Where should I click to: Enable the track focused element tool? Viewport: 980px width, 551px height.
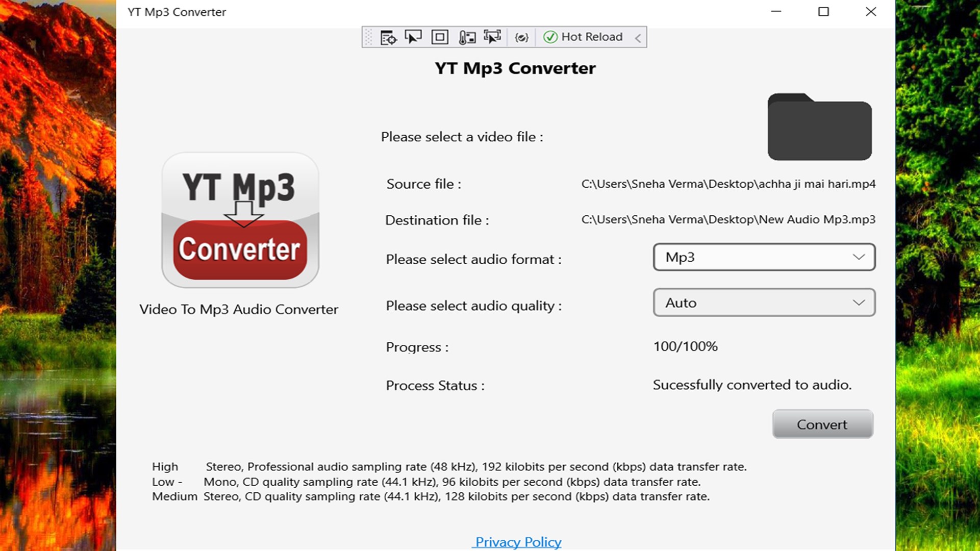[492, 37]
